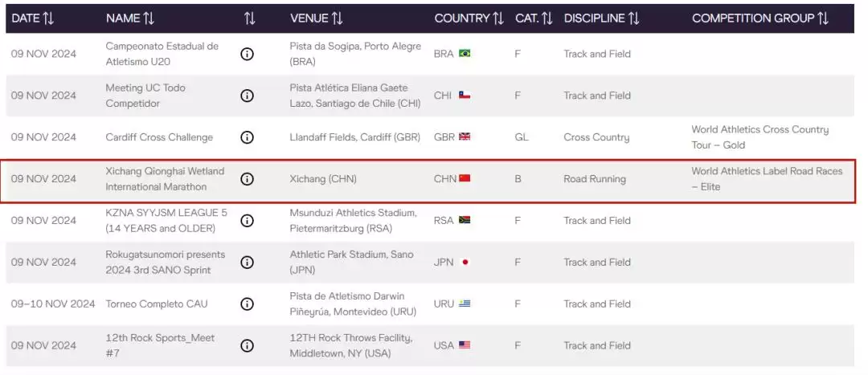Show info for Campeonato Estadual de Atletismo U20
Image resolution: width=868 pixels, height=375 pixels.
coord(248,54)
